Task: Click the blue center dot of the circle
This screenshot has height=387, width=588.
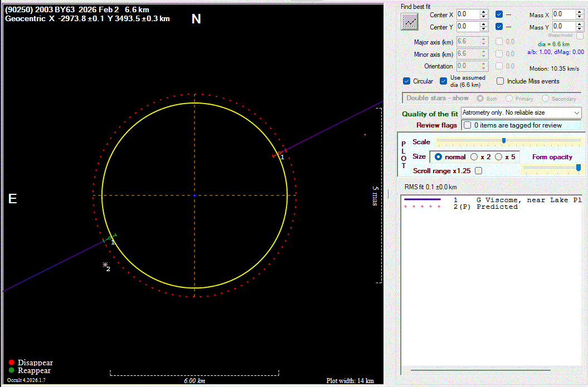Action: (x=194, y=195)
